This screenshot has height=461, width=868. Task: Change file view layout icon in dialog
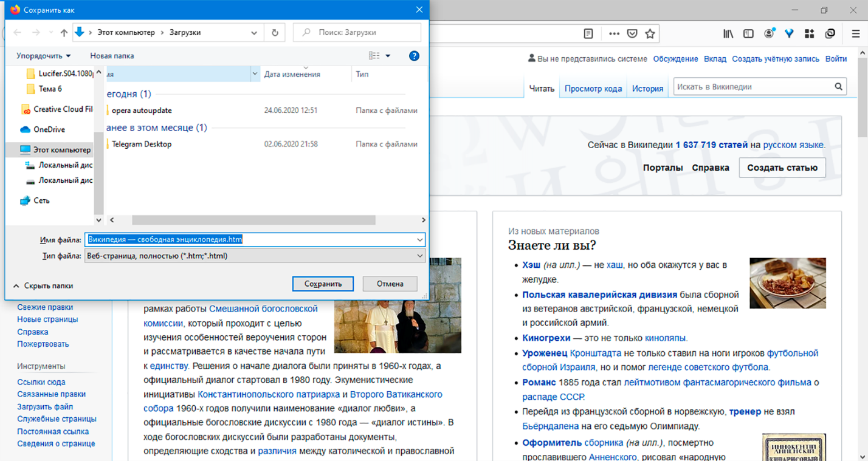374,56
